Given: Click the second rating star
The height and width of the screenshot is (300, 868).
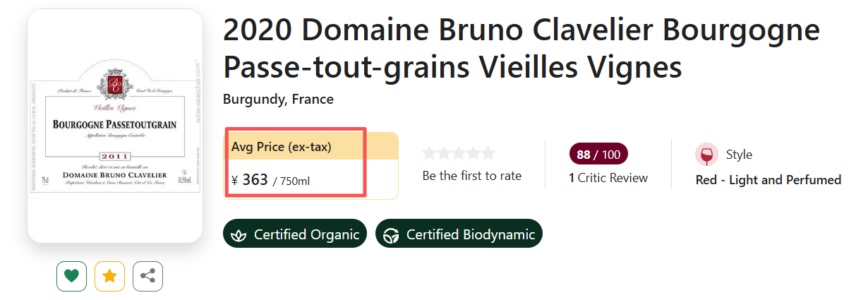Looking at the screenshot, I should coord(445,153).
